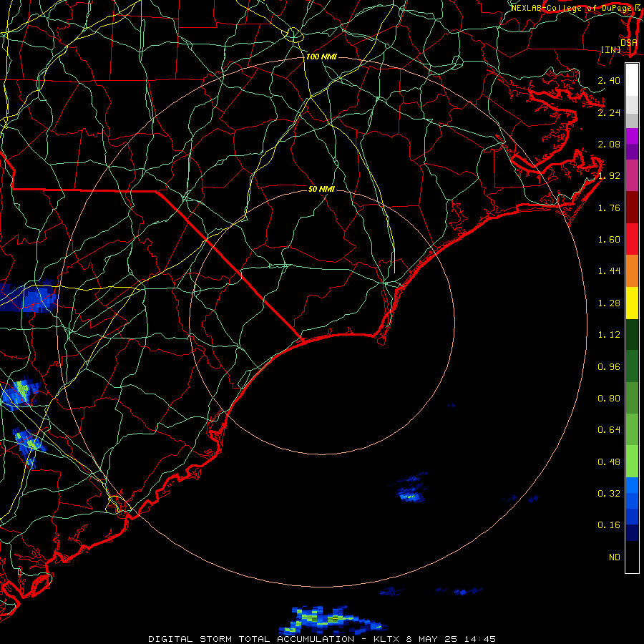The height and width of the screenshot is (644, 644).
Task: Select the 1.12 legend value
Action: pos(609,335)
